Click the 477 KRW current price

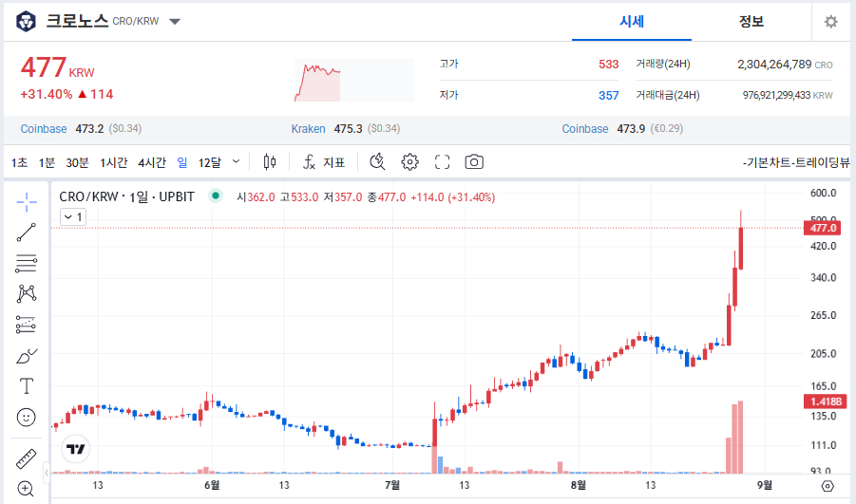tap(57, 67)
